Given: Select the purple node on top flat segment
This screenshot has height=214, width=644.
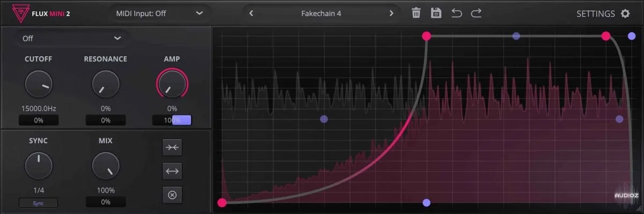Looking at the screenshot, I should (516, 36).
